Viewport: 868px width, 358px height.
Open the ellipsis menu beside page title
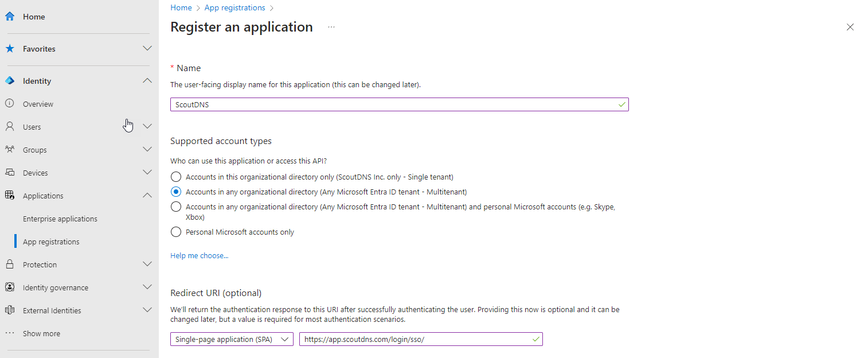coord(331,27)
